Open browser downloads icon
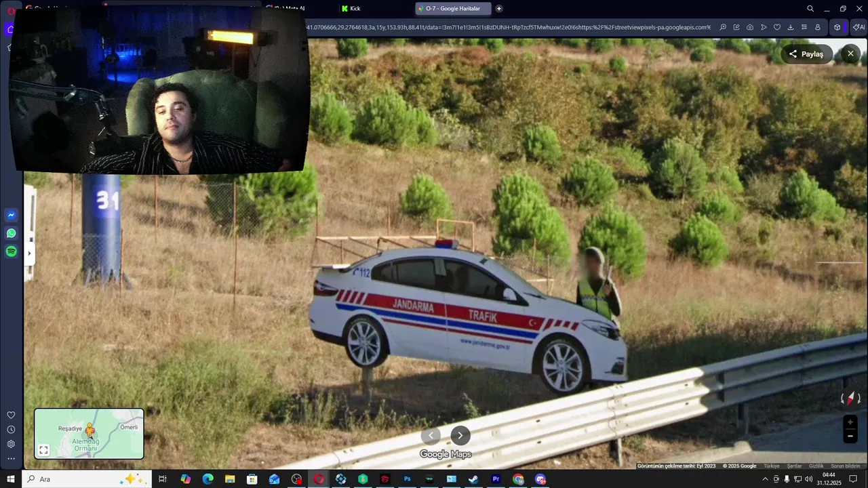This screenshot has width=868, height=488. click(791, 27)
